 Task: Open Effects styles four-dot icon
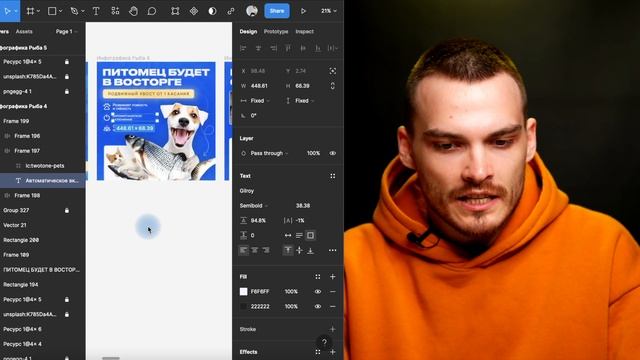pos(318,352)
